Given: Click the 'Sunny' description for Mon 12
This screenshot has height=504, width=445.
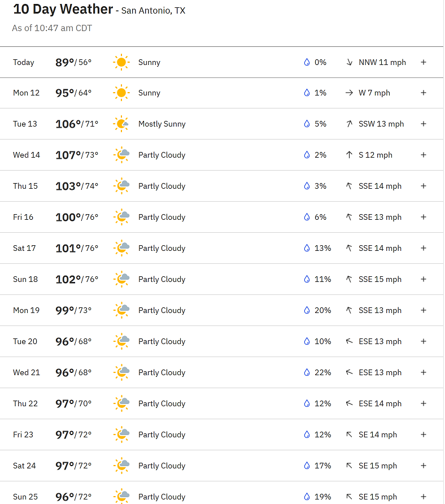Looking at the screenshot, I should pyautogui.click(x=149, y=93).
